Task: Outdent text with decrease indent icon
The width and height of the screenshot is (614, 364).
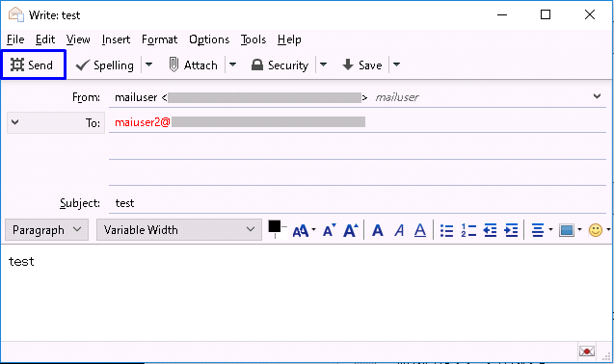Action: 490,230
